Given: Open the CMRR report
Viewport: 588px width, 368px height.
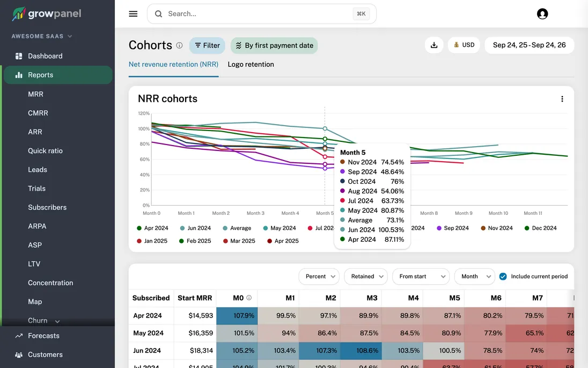Looking at the screenshot, I should [x=38, y=113].
